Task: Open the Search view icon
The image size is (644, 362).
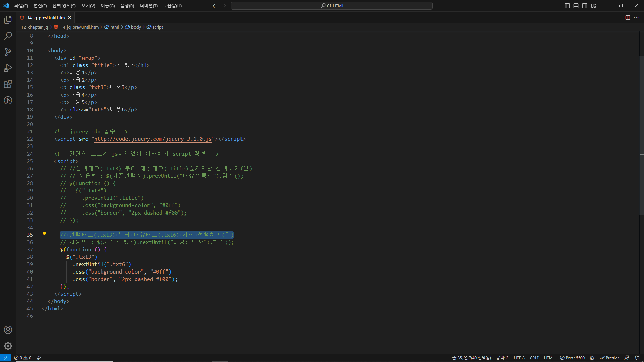Action: (x=8, y=36)
